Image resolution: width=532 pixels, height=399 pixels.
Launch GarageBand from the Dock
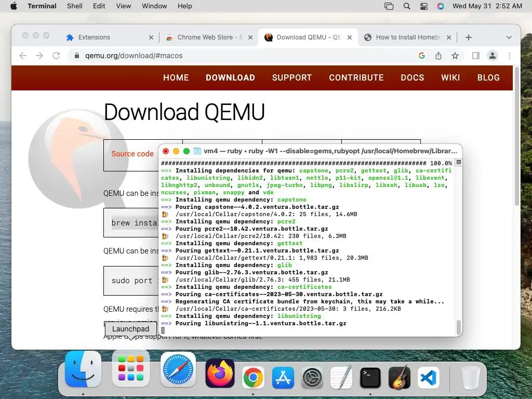[400, 377]
